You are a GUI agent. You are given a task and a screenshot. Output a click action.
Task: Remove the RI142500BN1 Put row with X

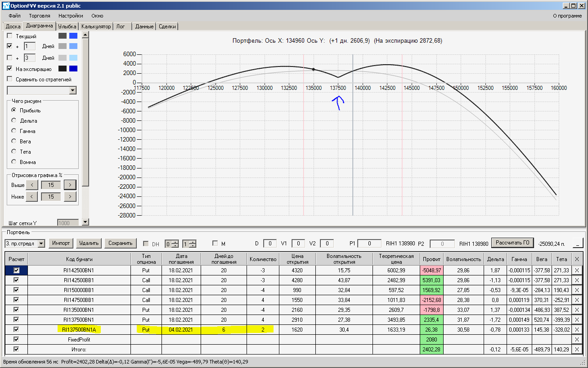[x=577, y=270]
